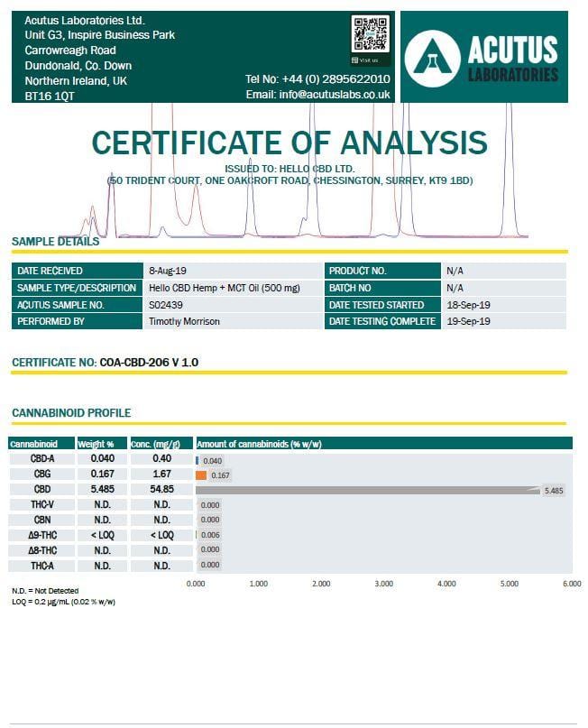The image size is (588, 728).
Task: Click the SAMPLE DETAILS heading
Action: pyautogui.click(x=55, y=242)
